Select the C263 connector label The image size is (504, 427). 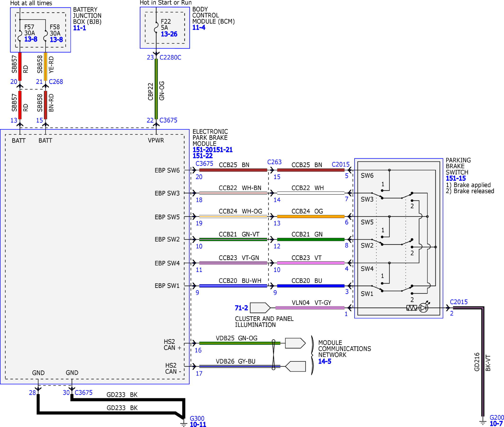point(274,162)
